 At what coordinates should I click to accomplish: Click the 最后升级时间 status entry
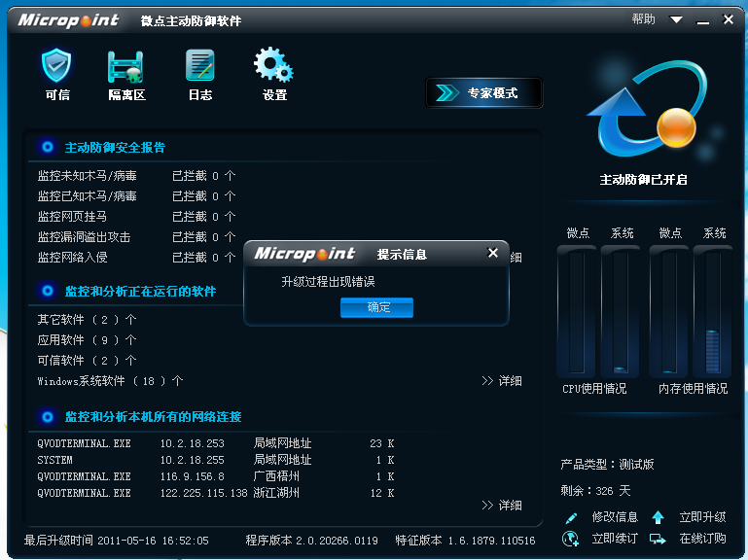pyautogui.click(x=117, y=541)
